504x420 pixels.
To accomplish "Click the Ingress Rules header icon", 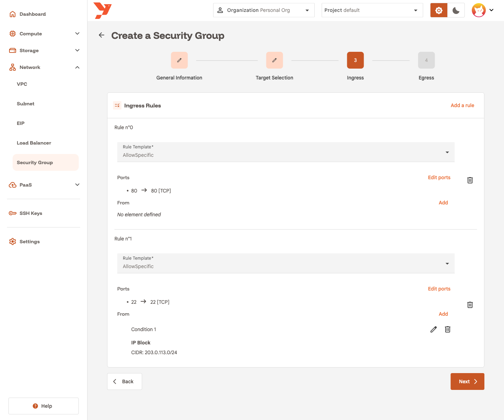I will click(x=117, y=105).
